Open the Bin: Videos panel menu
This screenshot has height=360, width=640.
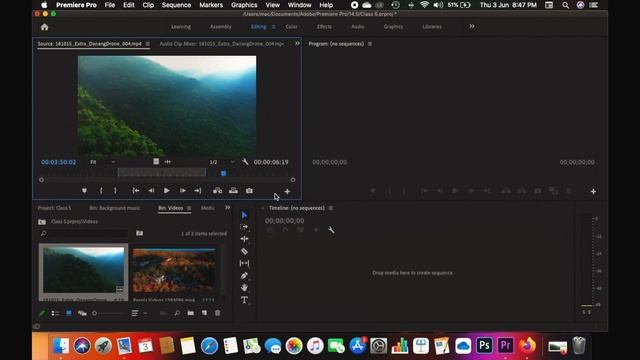[x=189, y=208]
